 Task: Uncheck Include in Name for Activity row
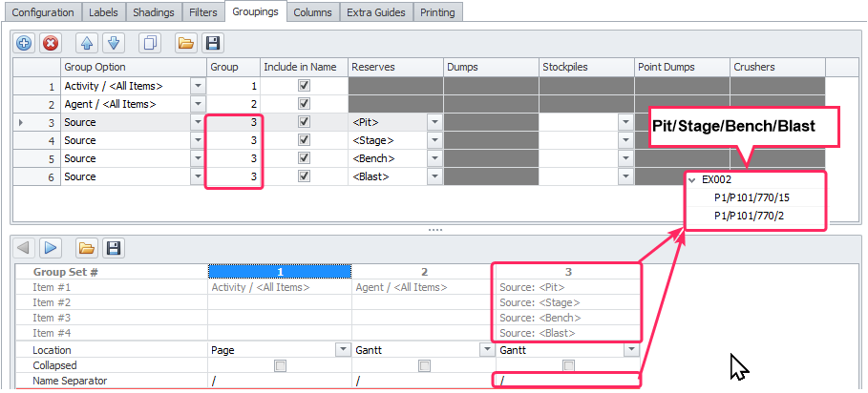pos(305,85)
